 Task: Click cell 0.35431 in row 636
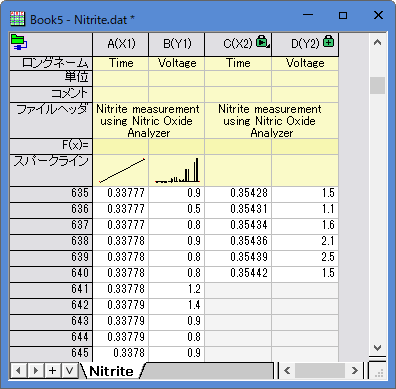coord(238,209)
